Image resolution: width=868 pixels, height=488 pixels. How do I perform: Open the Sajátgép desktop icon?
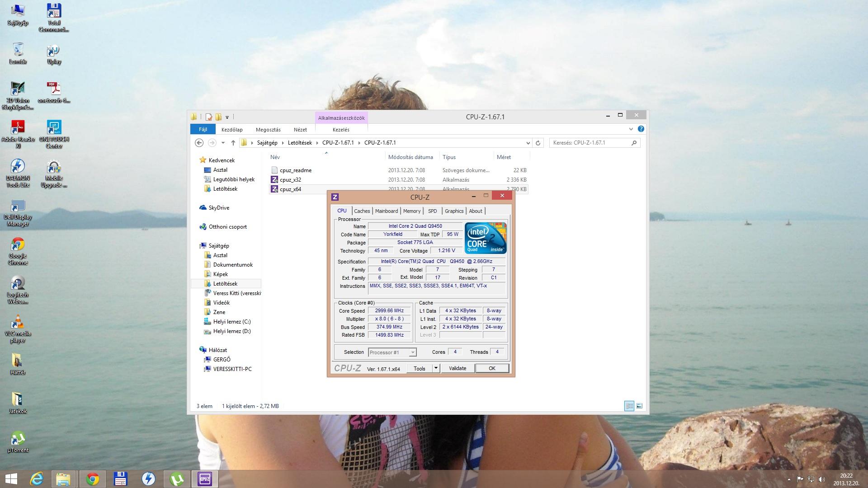coord(18,14)
